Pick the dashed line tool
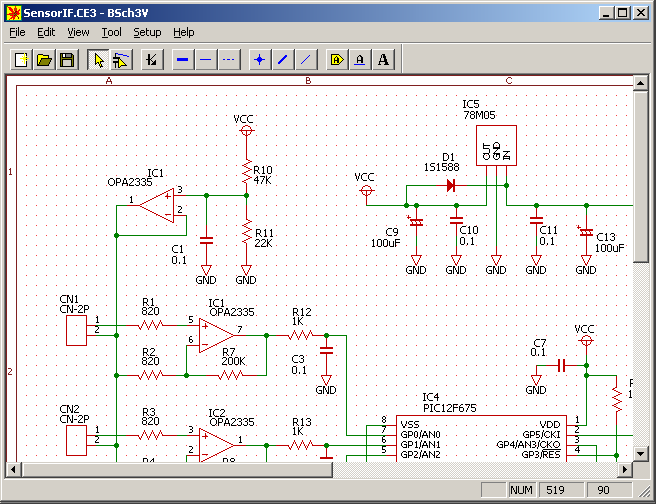Image resolution: width=656 pixels, height=504 pixels. point(228,60)
